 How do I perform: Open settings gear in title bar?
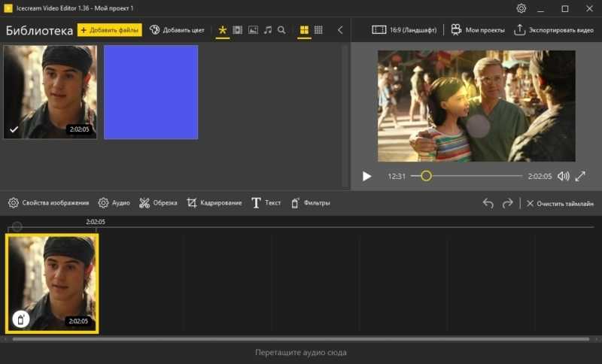(x=521, y=8)
